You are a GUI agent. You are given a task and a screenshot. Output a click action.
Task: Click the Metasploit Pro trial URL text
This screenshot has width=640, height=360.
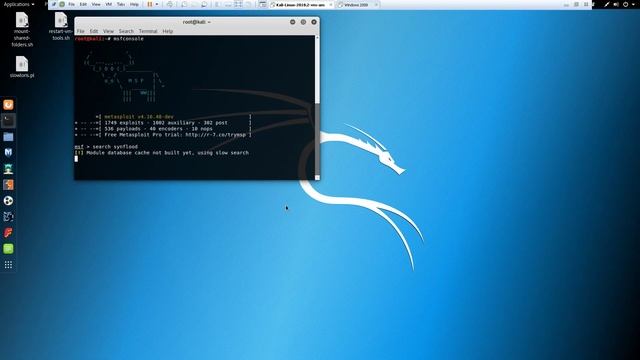215,135
